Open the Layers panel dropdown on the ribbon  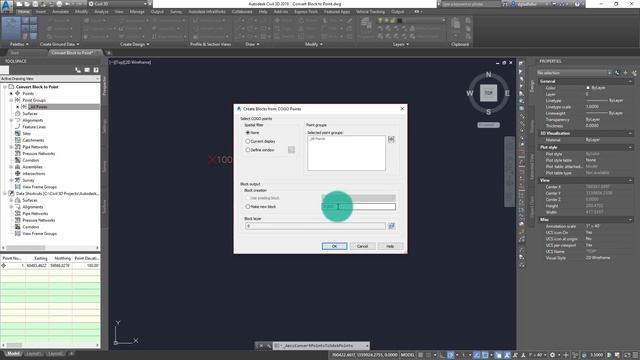tap(401, 44)
